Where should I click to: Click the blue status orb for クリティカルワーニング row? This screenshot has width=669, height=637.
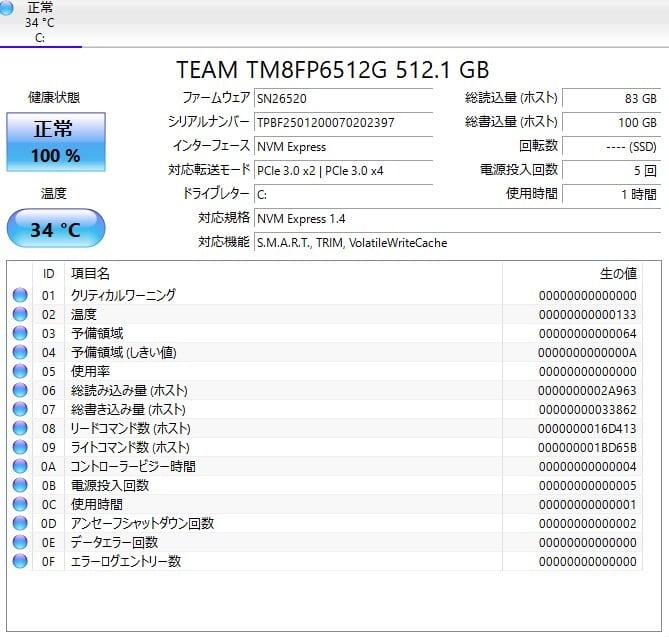[x=20, y=295]
